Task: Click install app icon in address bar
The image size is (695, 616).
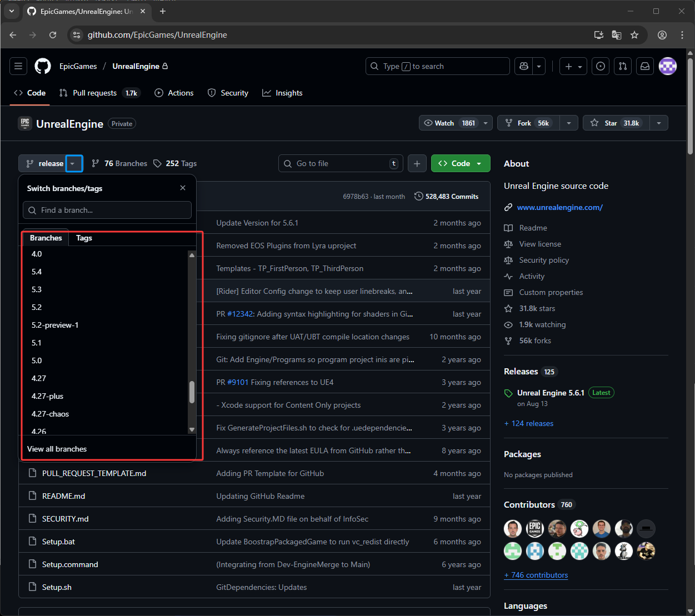Action: (x=599, y=35)
